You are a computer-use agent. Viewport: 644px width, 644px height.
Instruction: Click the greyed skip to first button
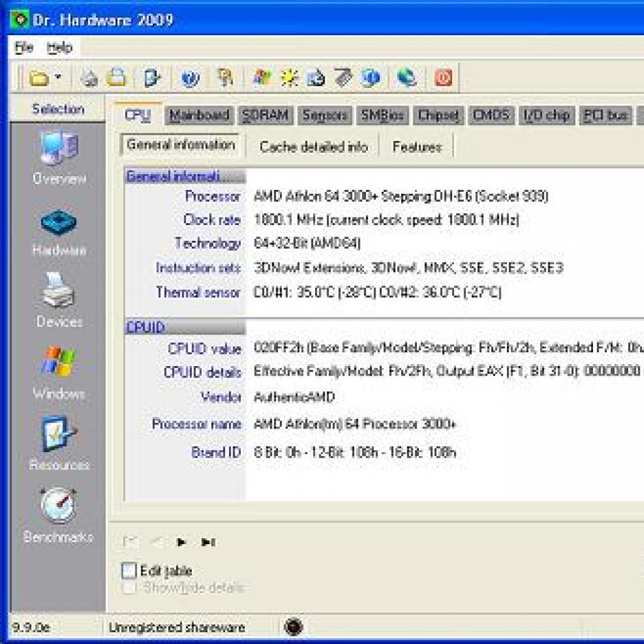click(130, 542)
